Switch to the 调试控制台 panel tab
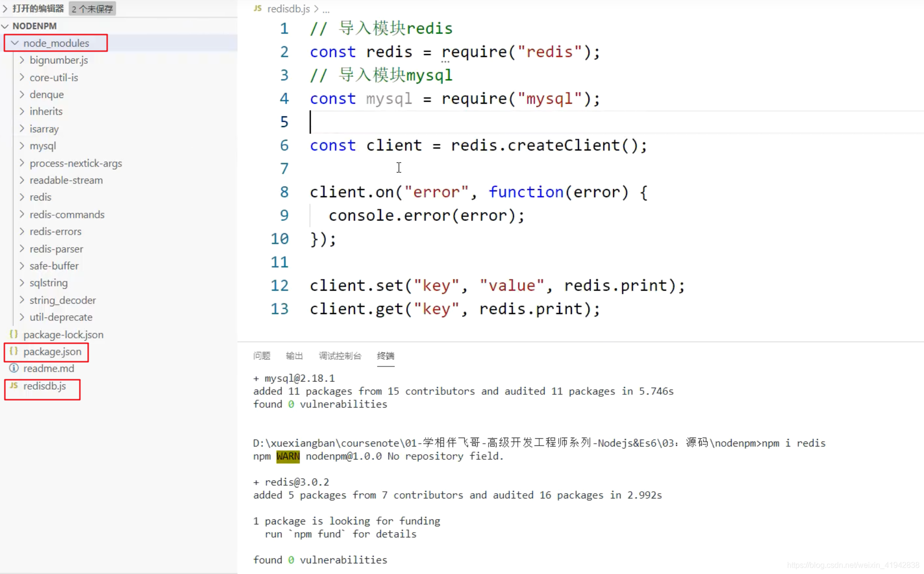Image resolution: width=924 pixels, height=574 pixels. point(340,356)
